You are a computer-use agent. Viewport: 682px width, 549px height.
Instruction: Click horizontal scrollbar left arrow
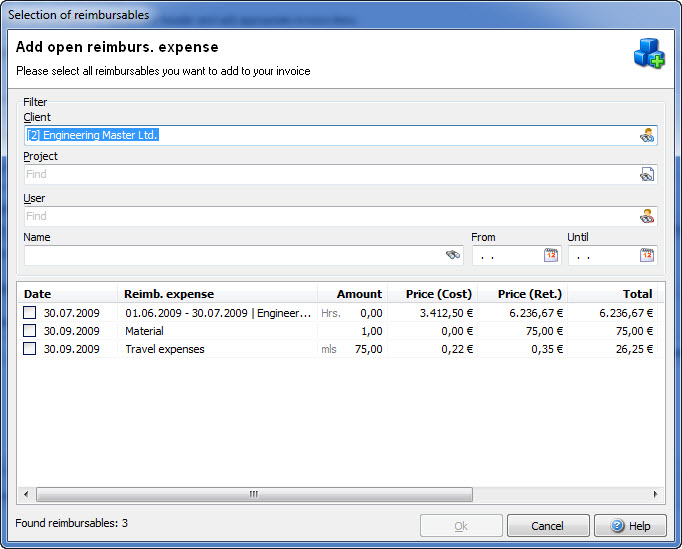point(27,494)
